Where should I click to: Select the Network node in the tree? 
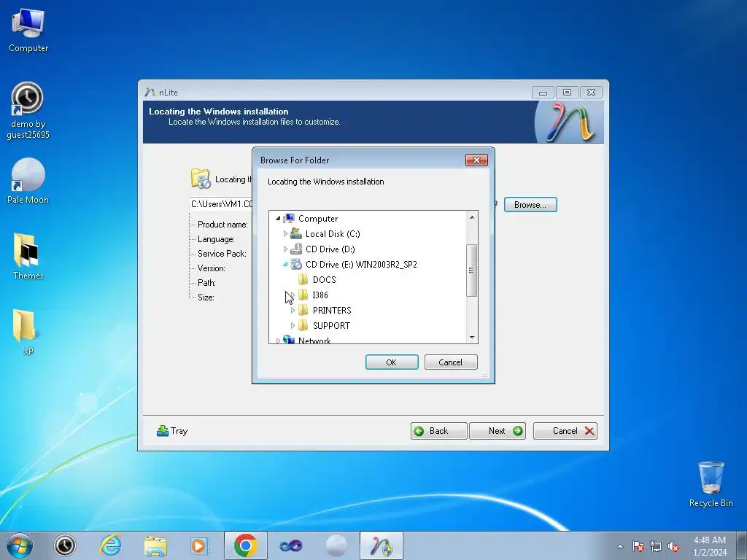(314, 340)
